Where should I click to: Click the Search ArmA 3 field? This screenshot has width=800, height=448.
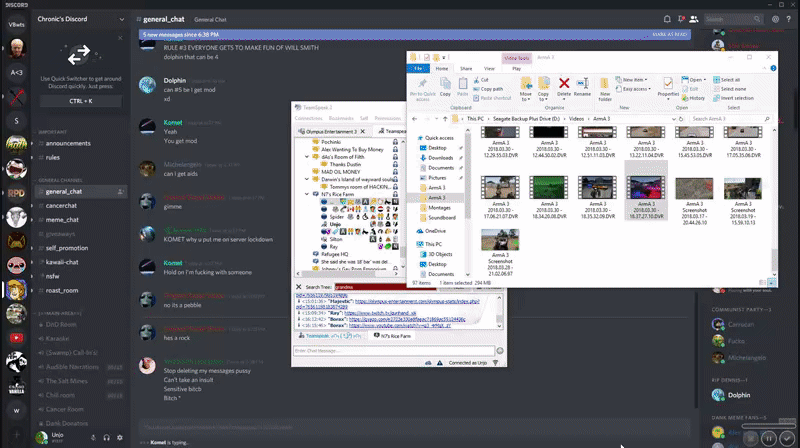[x=730, y=119]
